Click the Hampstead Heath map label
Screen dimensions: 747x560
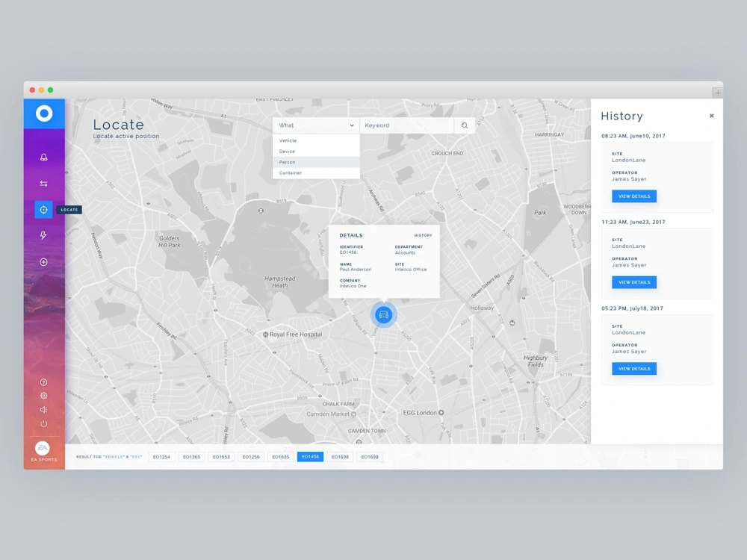point(279,282)
